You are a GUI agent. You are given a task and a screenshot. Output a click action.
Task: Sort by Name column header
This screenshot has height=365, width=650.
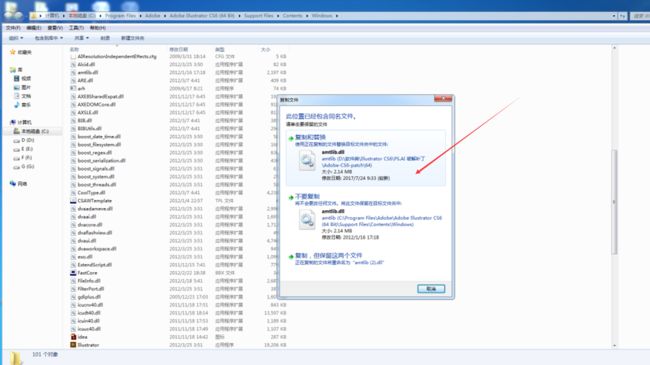pyautogui.click(x=74, y=49)
